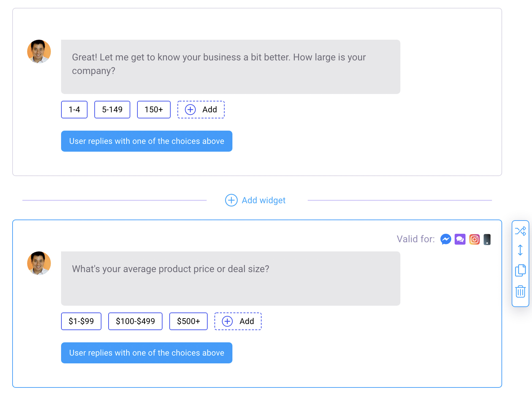Click the move widget up-down arrow icon
Viewport: 532px width, 399px height.
(x=520, y=250)
